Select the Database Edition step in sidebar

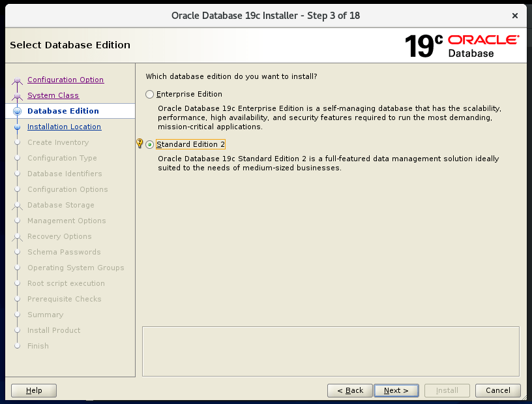coord(63,111)
